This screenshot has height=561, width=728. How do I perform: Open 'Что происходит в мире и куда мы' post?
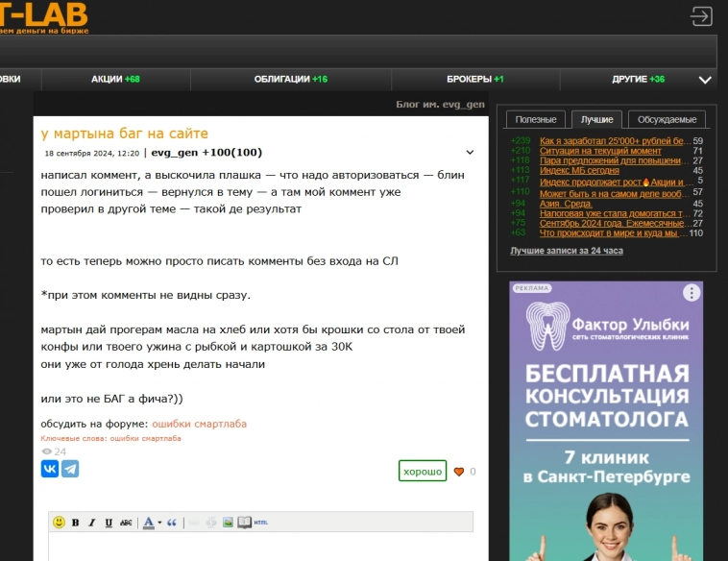coord(614,232)
